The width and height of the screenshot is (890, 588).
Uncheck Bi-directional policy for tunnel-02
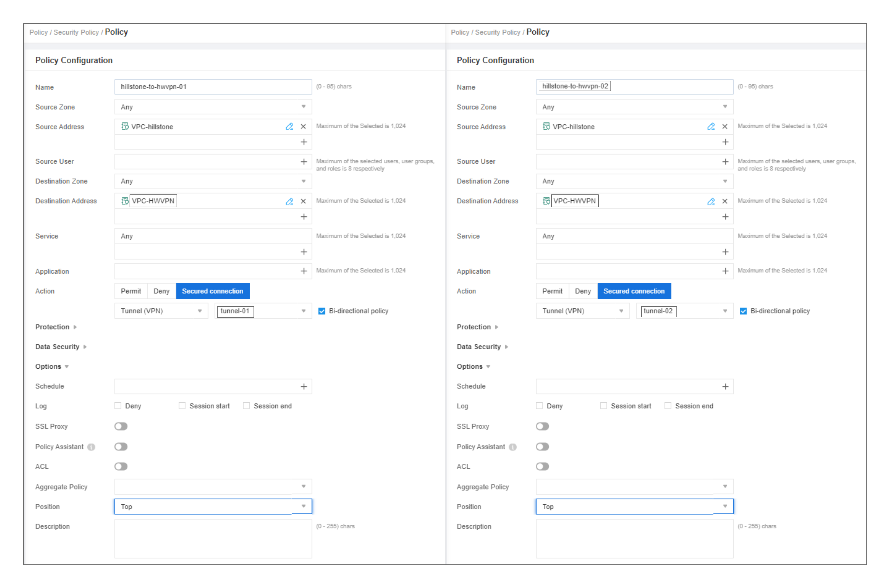point(743,311)
